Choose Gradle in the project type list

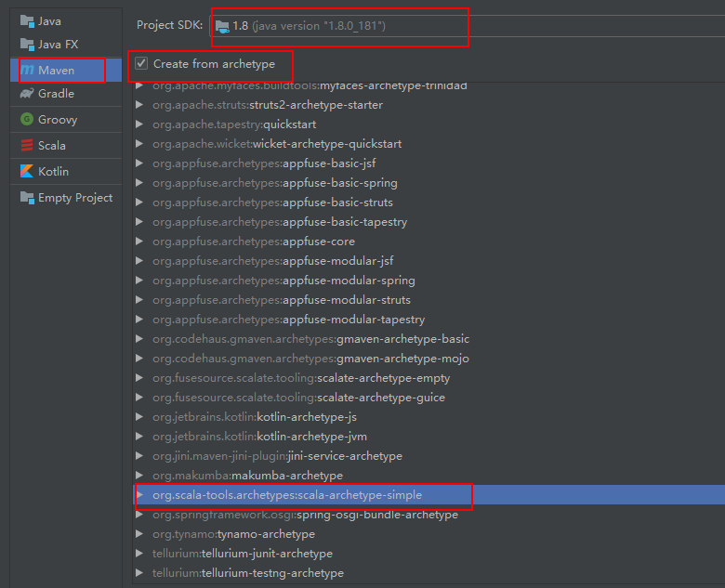pyautogui.click(x=66, y=94)
